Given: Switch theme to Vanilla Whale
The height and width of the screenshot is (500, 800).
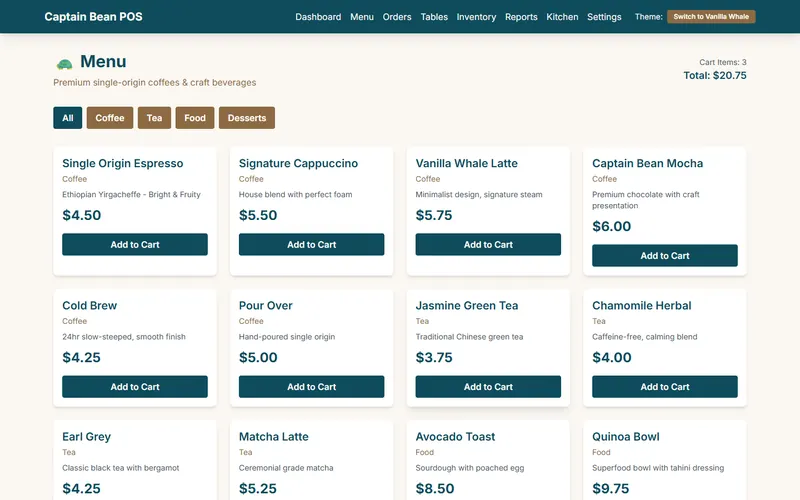Looking at the screenshot, I should tap(711, 17).
